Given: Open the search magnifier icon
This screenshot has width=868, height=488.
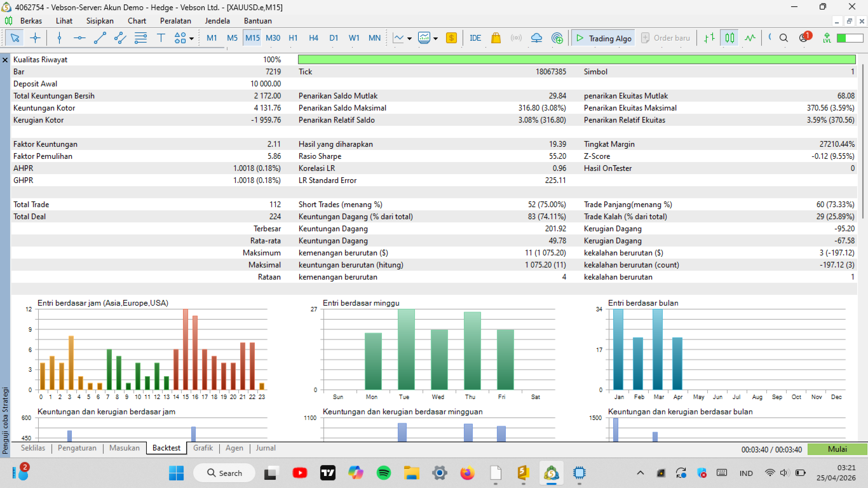Looking at the screenshot, I should tap(783, 38).
